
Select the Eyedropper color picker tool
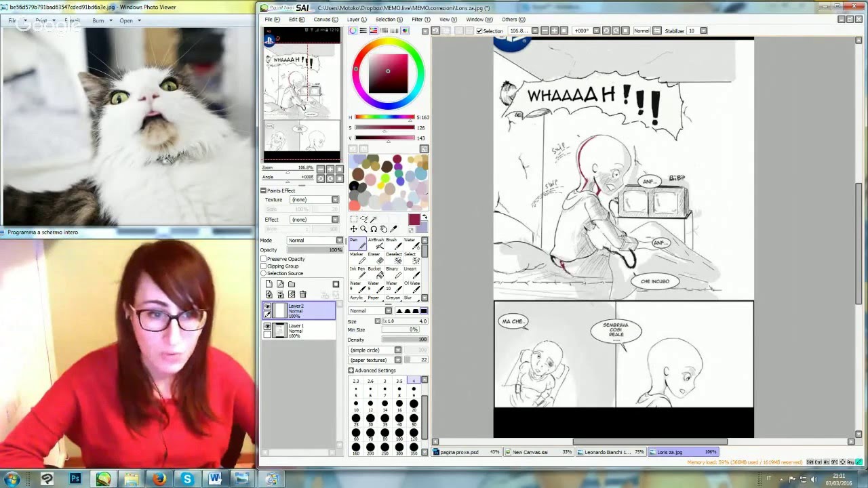pos(393,229)
